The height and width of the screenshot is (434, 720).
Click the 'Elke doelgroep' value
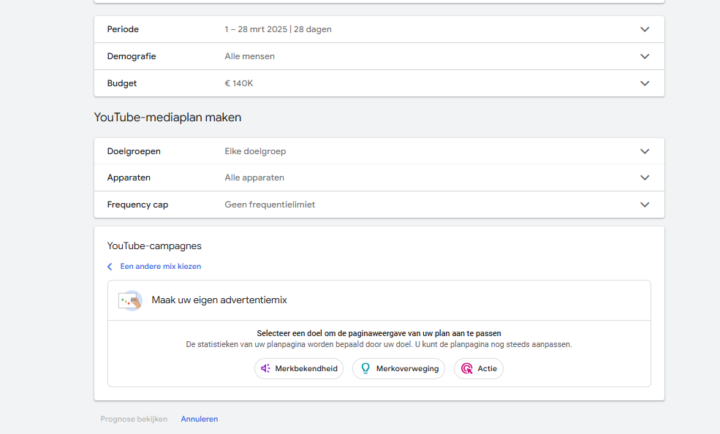point(255,152)
